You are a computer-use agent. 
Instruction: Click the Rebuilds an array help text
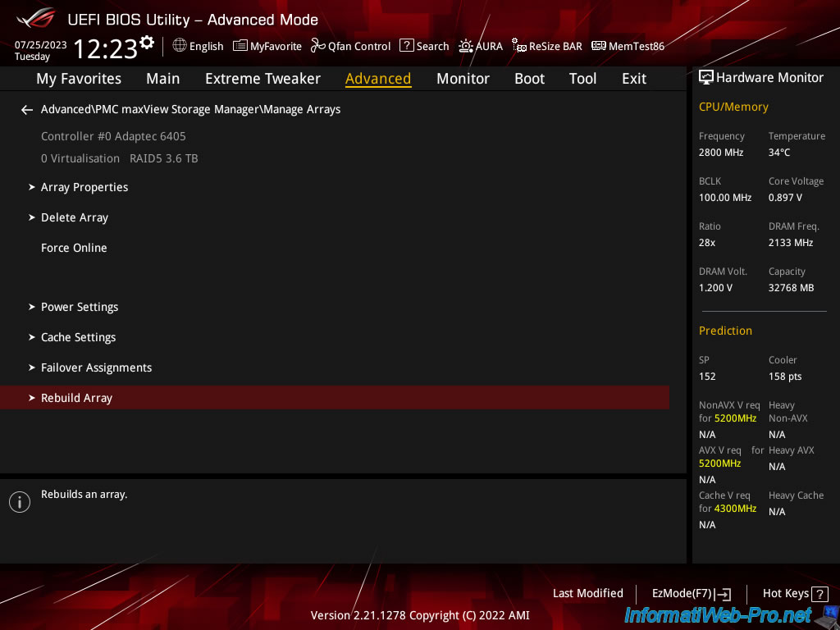tap(84, 495)
